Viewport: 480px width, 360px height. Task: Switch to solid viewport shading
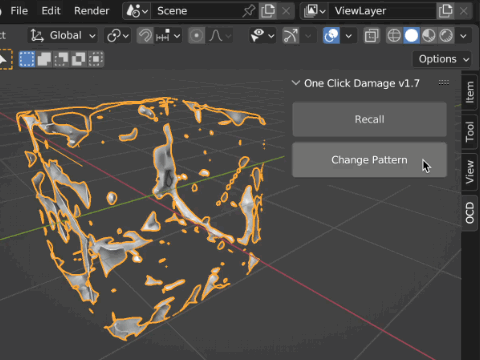pyautogui.click(x=411, y=35)
